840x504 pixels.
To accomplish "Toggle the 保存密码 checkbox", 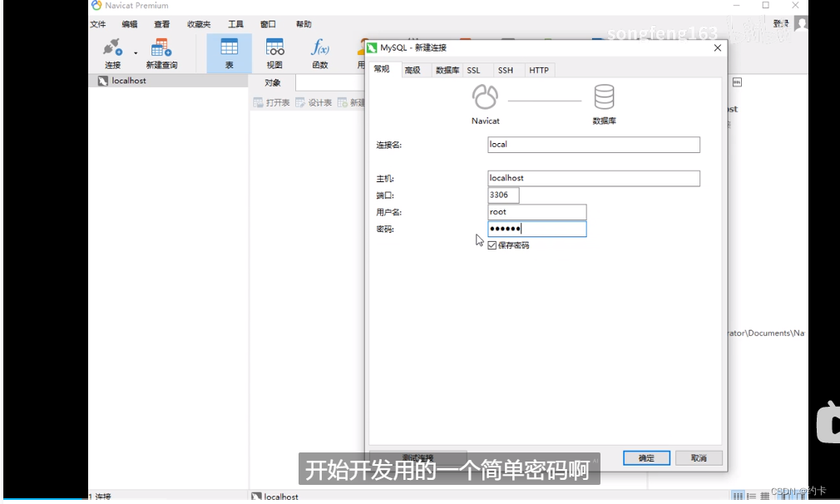I will pyautogui.click(x=492, y=245).
